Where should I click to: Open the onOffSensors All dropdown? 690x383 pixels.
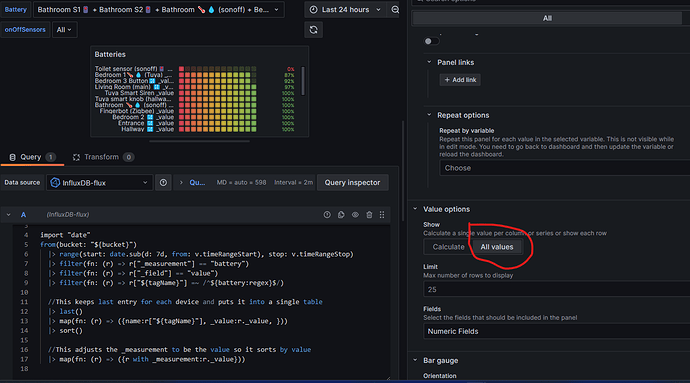(64, 30)
